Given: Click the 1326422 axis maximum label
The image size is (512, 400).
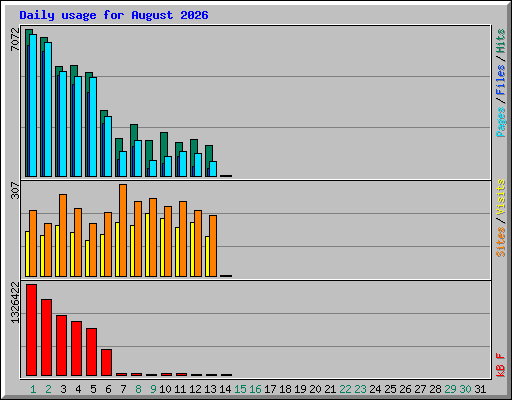Looking at the screenshot, I should point(15,303).
